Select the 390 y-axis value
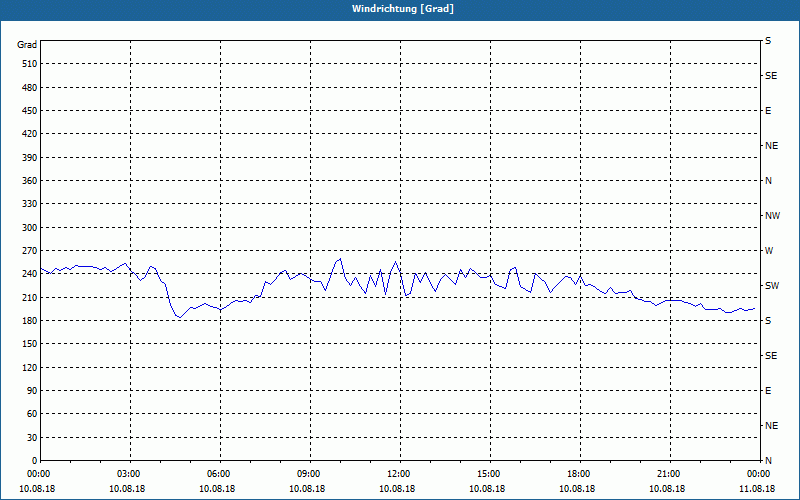Viewport: 800px width, 500px height. (x=29, y=158)
